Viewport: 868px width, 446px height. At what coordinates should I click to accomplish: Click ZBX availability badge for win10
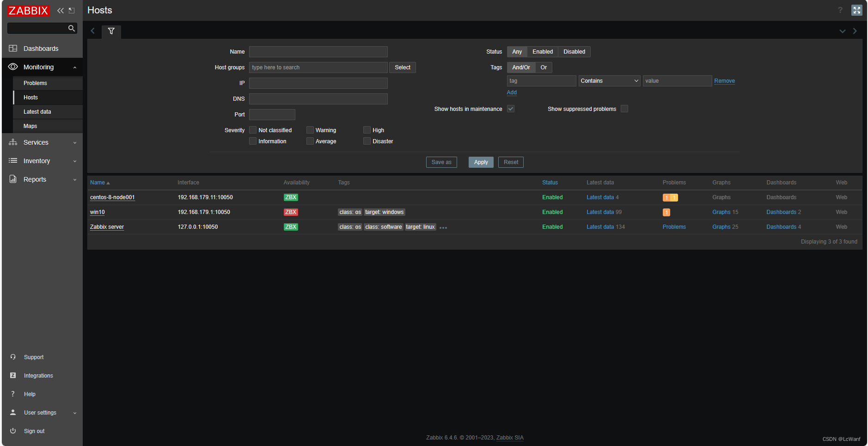(x=291, y=212)
